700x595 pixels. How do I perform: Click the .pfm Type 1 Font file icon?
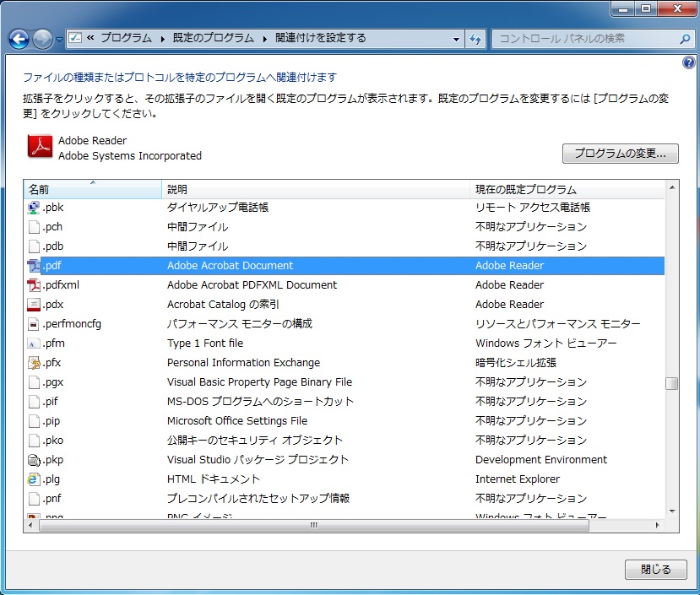pyautogui.click(x=35, y=343)
